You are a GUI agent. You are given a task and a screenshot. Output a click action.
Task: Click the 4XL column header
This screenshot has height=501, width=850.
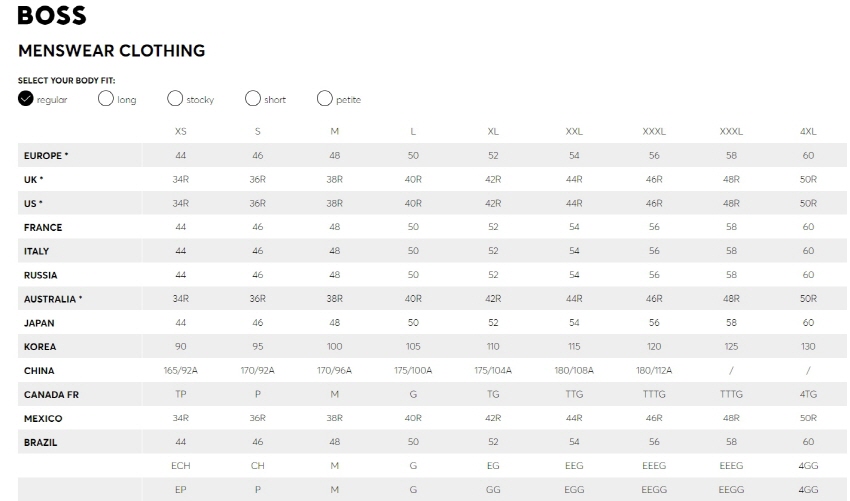point(808,132)
